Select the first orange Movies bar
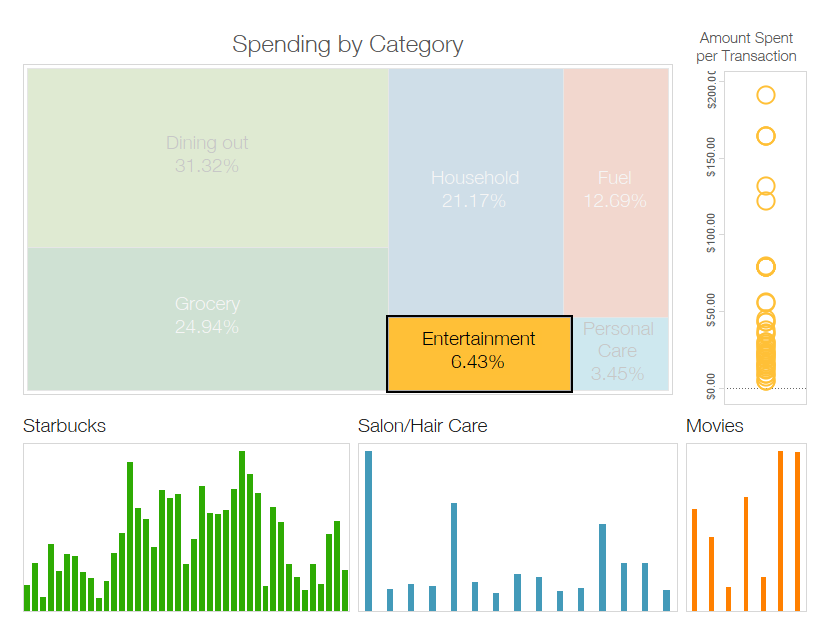The width and height of the screenshot is (828, 637). point(694,559)
